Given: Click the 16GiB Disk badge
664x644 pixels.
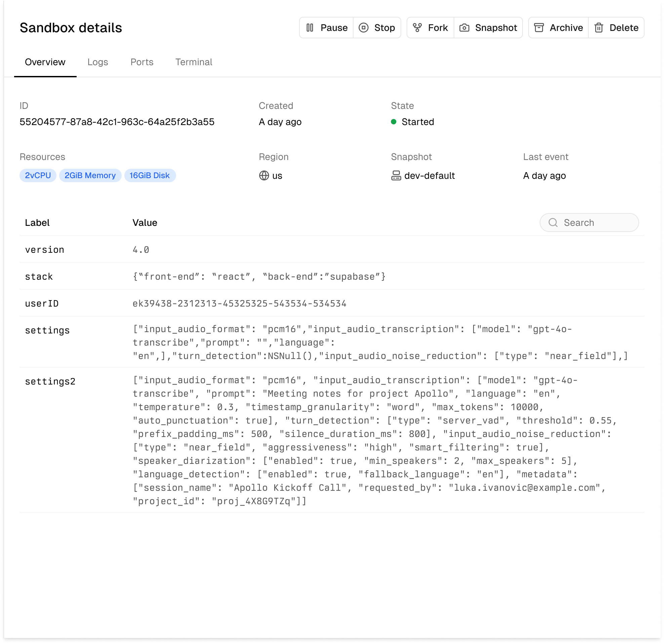Looking at the screenshot, I should pyautogui.click(x=150, y=175).
